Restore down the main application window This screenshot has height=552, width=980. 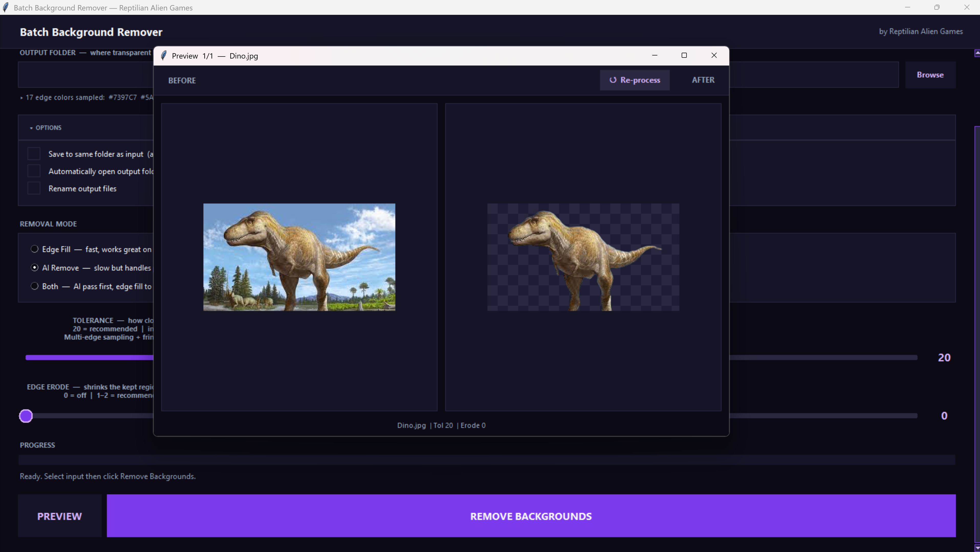(x=937, y=7)
